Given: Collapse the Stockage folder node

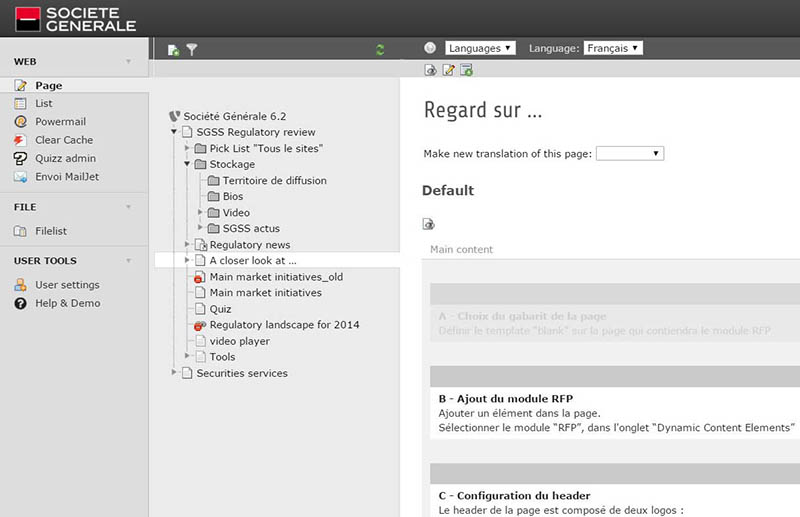Looking at the screenshot, I should (x=187, y=164).
